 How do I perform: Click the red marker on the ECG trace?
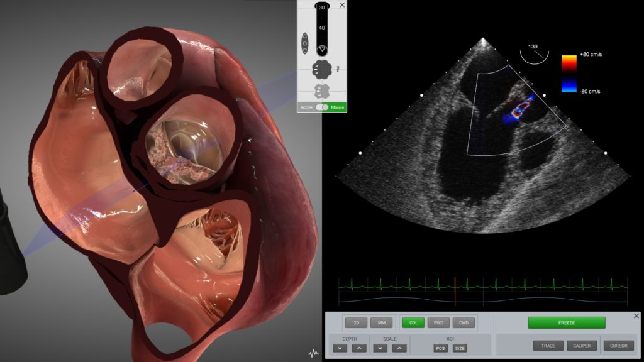click(455, 291)
